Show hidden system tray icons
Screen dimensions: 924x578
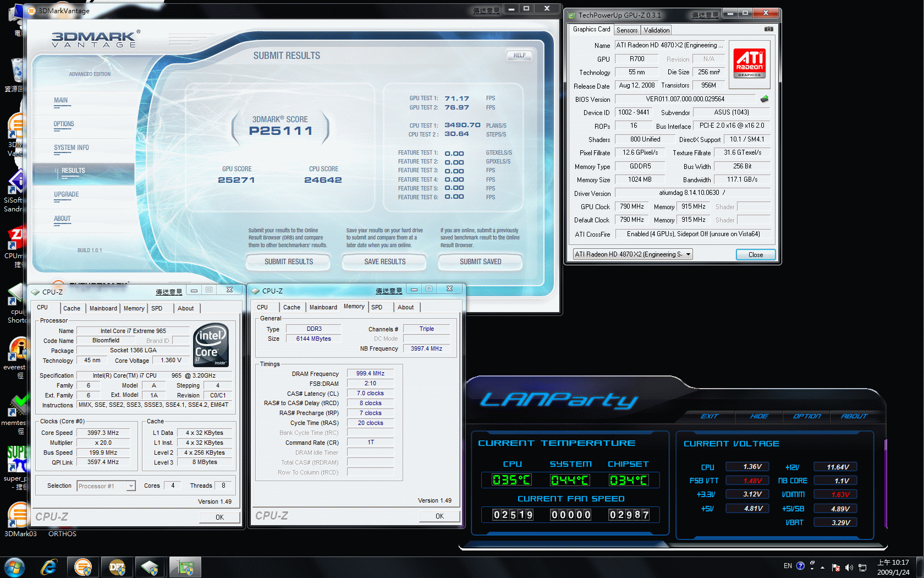[823, 567]
